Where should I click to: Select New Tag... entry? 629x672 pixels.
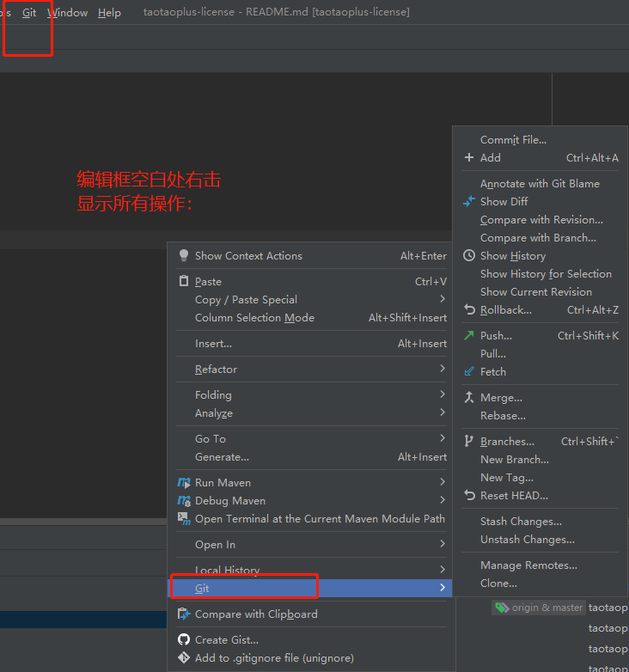tap(506, 478)
